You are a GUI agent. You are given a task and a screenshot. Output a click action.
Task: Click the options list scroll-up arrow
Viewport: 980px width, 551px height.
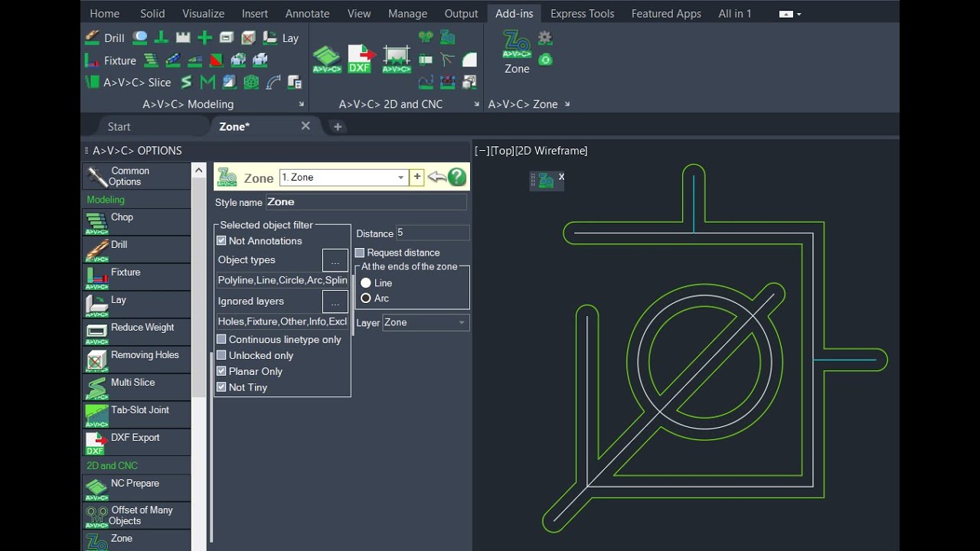[x=198, y=170]
